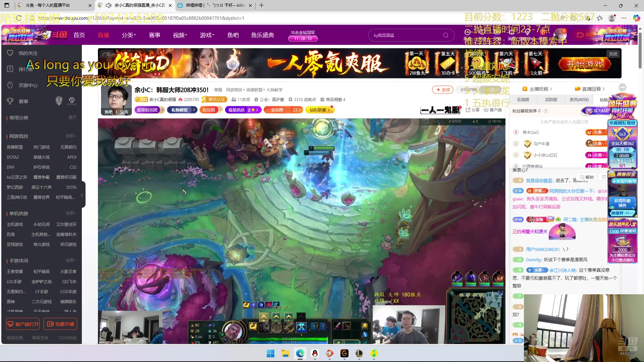Open 页游中心 icon in sidebar

pos(10,85)
